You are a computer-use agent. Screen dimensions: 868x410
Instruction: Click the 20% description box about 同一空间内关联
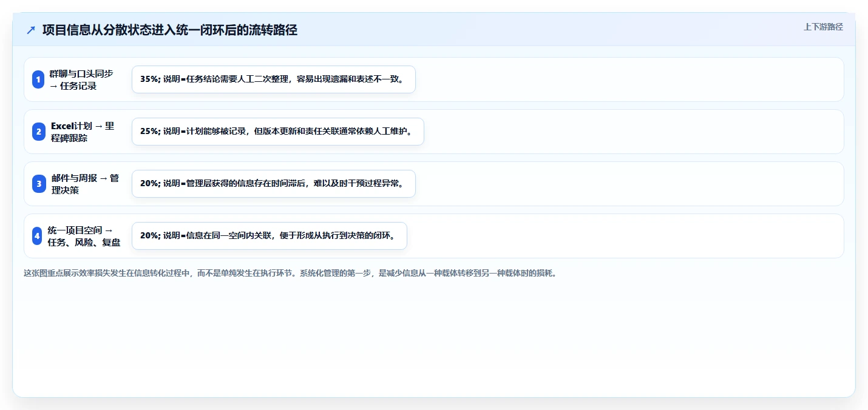270,236
